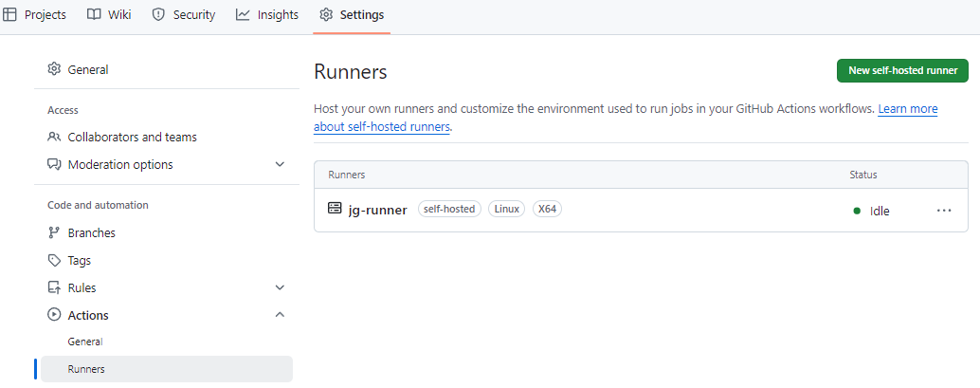Image resolution: width=980 pixels, height=388 pixels.
Task: Open Tags settings
Action: pyautogui.click(x=167, y=260)
